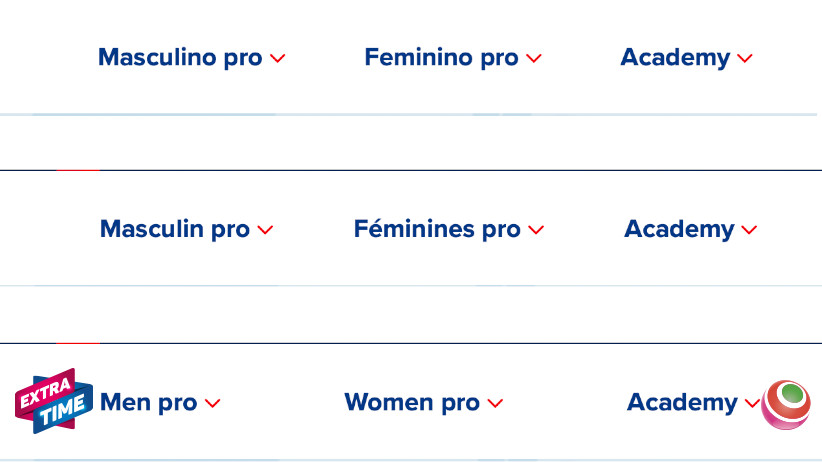Image resolution: width=822 pixels, height=462 pixels.
Task: Click the red chevron next to Feminino pro
Action: pos(534,59)
